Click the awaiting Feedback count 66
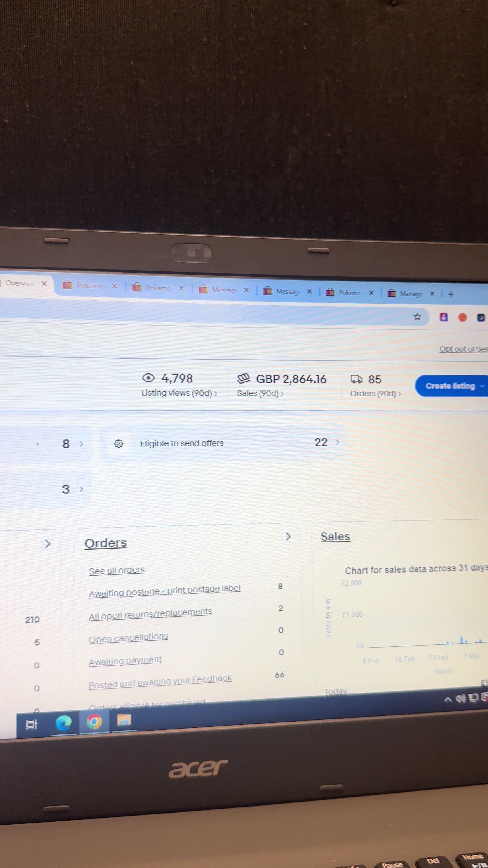Viewport: 488px width, 868px height. 279,675
